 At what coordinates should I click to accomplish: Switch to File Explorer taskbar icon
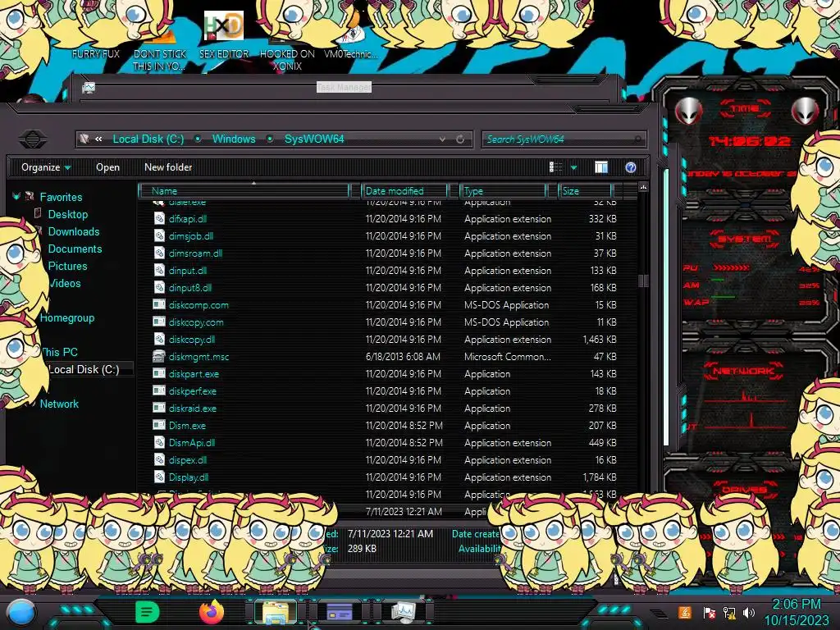pos(276,612)
